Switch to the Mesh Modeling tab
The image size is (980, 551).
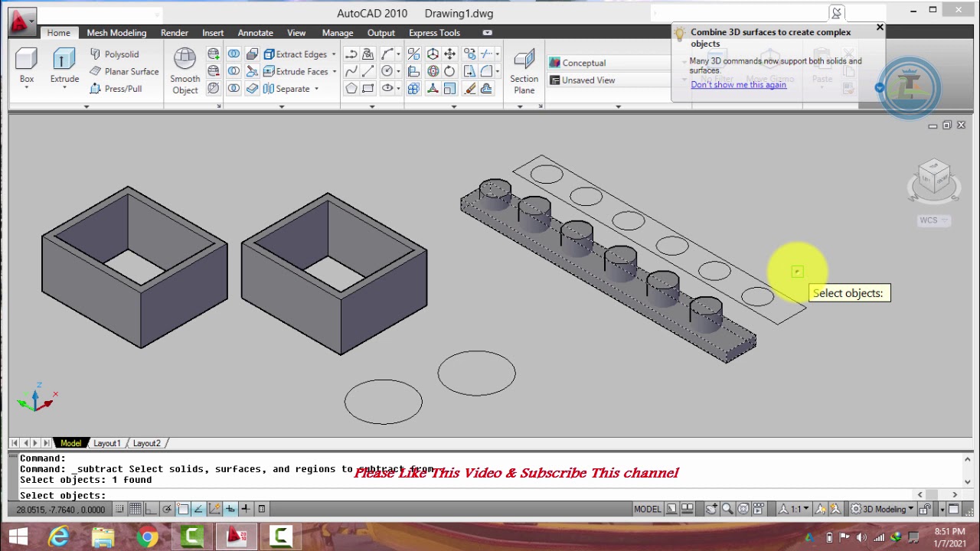point(116,33)
